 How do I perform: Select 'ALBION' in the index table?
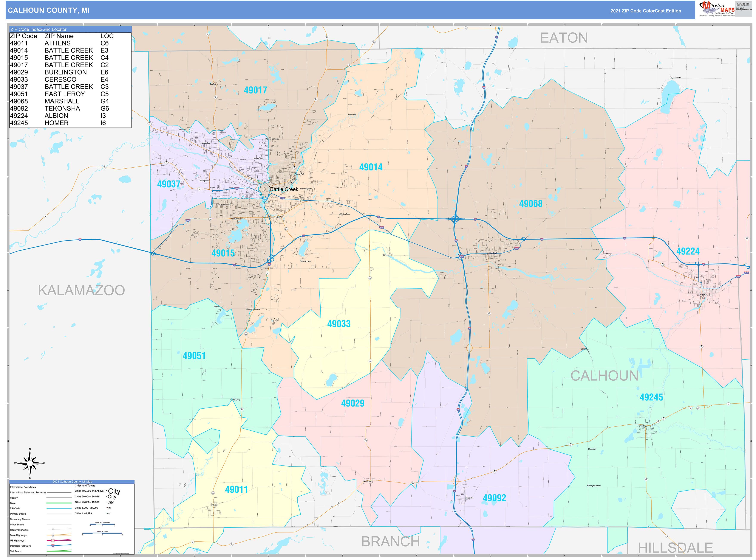coord(56,116)
